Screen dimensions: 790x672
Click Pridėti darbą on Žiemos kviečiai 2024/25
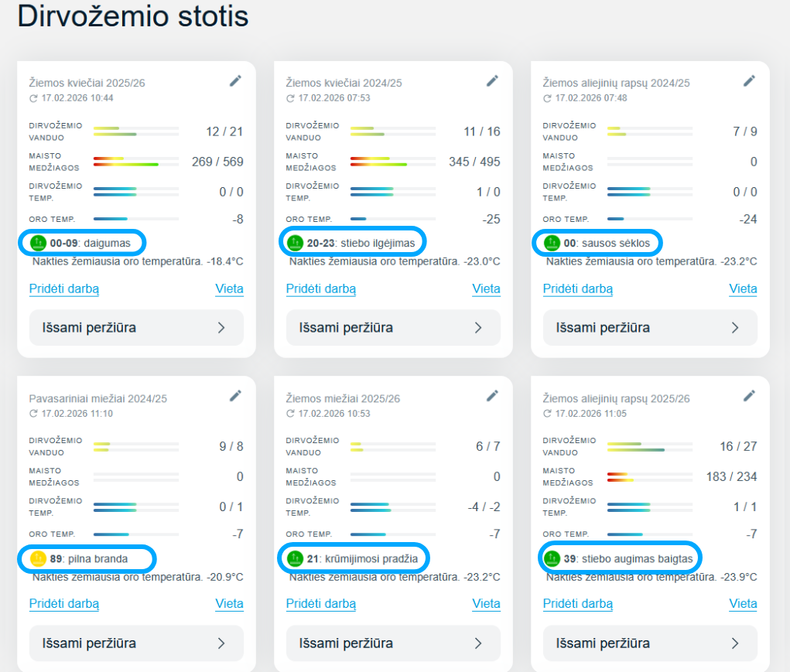point(321,289)
